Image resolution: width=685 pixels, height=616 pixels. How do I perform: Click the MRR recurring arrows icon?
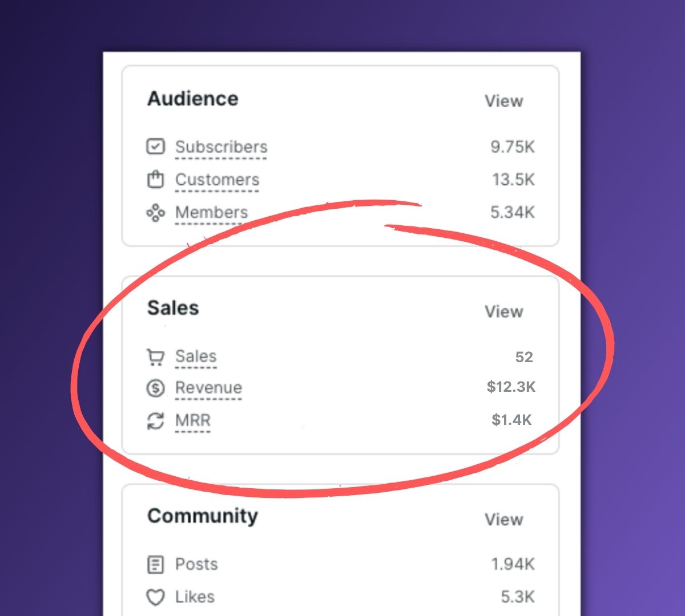155,421
